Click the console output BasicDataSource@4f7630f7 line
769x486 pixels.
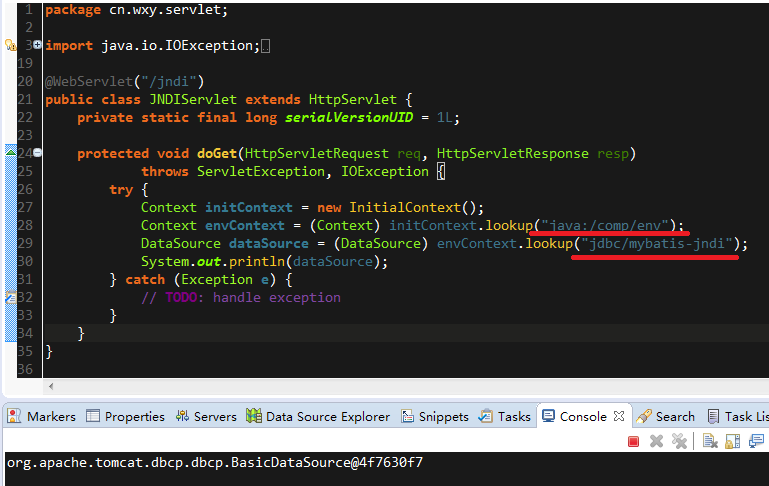215,462
